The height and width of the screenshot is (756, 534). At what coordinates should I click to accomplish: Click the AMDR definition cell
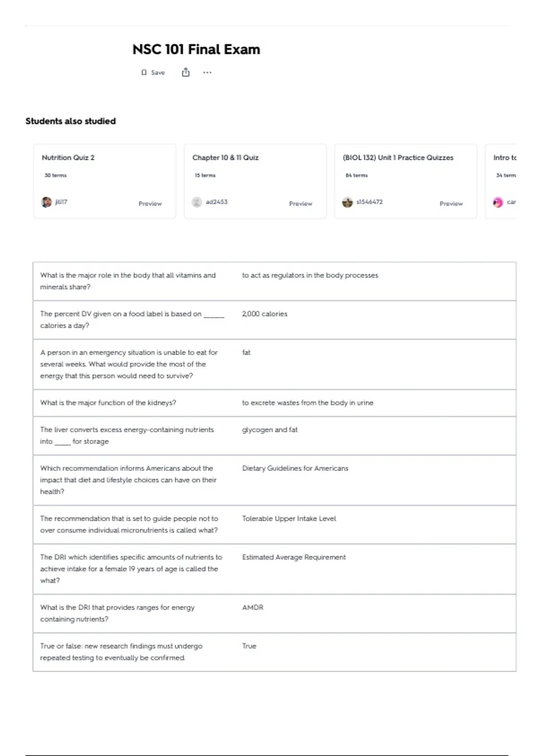coord(253,607)
